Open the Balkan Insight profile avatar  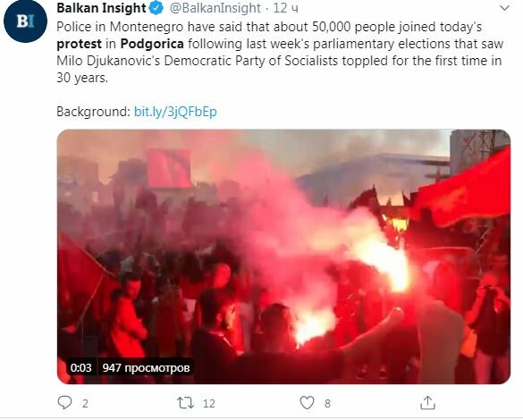tap(25, 21)
